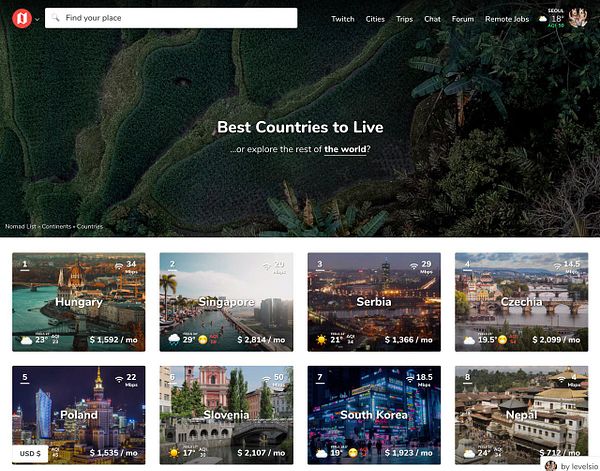Open the Chat nav item
Viewport: 600px width, 471px height.
coord(432,19)
